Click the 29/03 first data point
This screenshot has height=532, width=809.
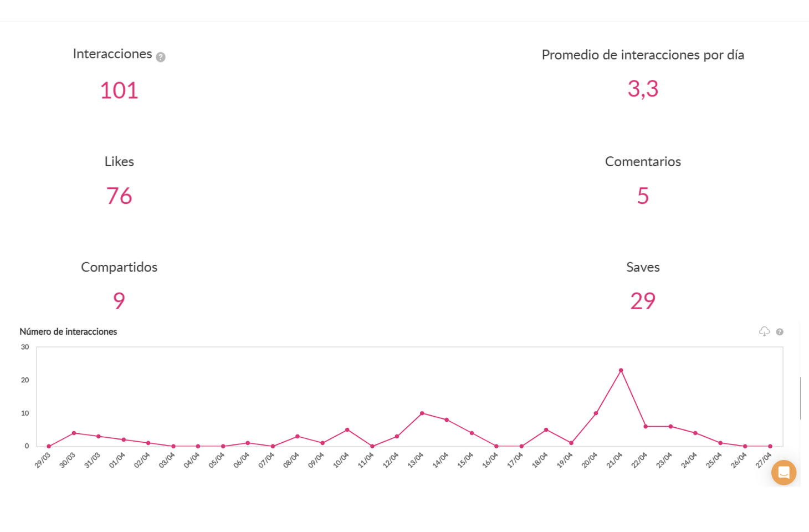[x=49, y=446]
